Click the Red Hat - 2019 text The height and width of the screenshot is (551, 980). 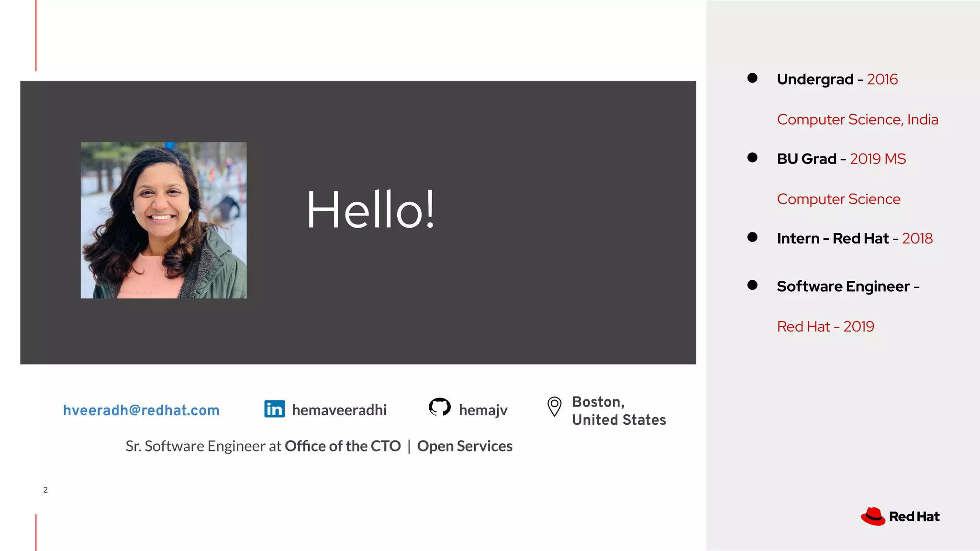pos(825,327)
